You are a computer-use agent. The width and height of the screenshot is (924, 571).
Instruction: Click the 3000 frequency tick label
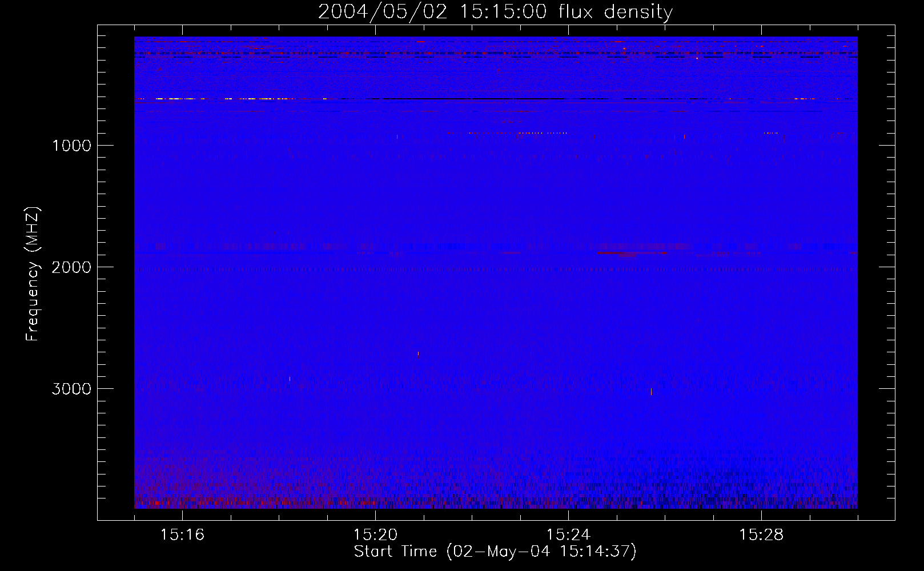(x=71, y=389)
